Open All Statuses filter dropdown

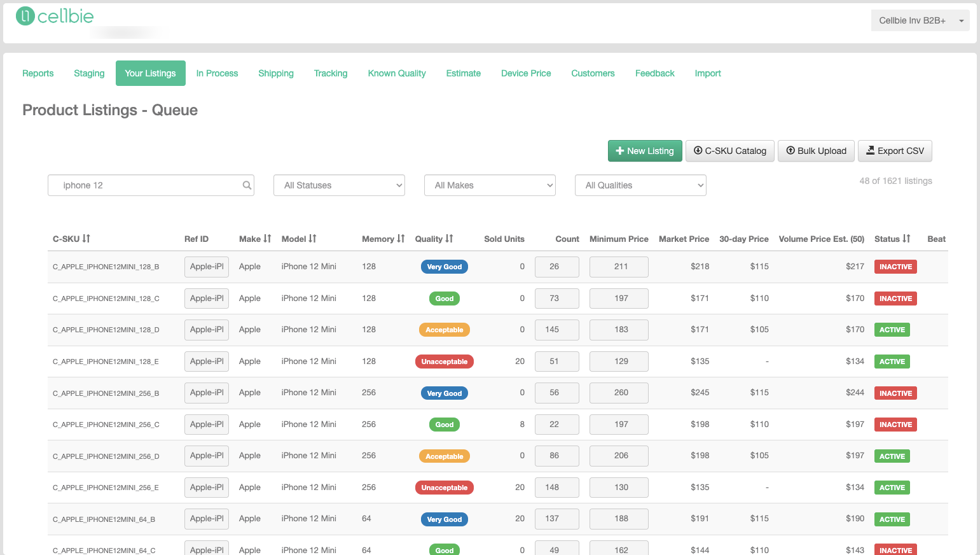(339, 185)
